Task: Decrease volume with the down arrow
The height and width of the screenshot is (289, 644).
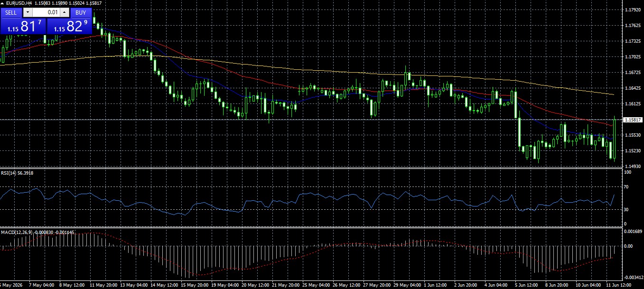Action: (x=28, y=12)
